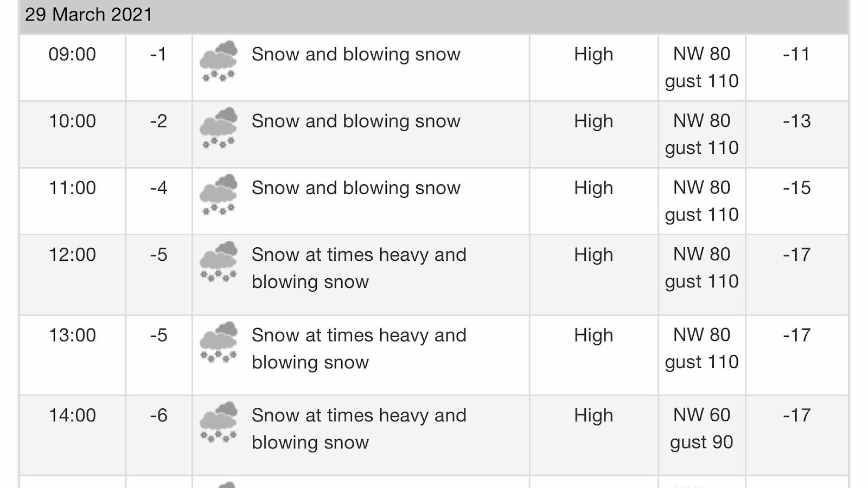Click the heavy snow icon at 12:00

[219, 261]
